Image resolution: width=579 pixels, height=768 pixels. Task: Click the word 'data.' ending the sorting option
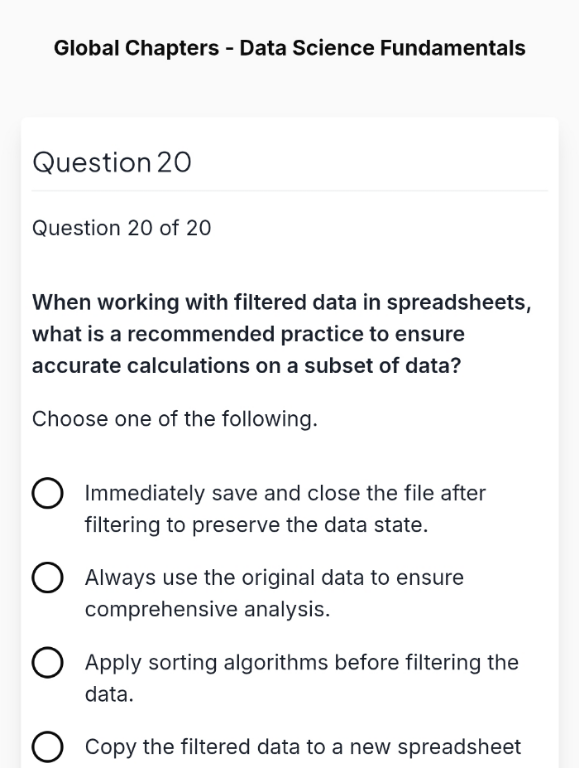(x=109, y=694)
